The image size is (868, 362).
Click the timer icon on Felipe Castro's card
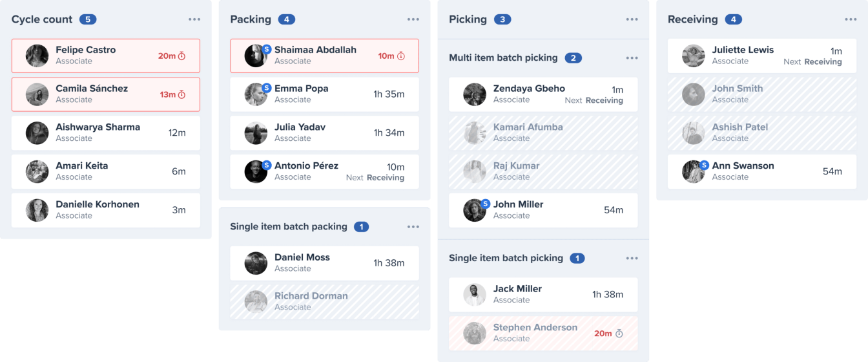click(181, 56)
